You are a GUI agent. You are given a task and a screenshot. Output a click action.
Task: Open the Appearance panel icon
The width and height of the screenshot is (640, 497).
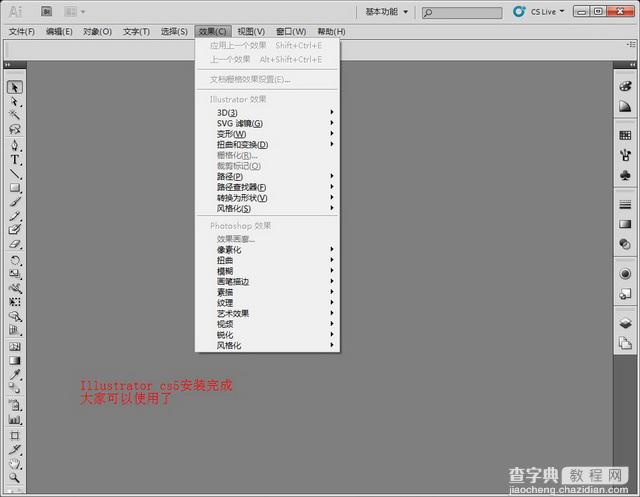coord(625,273)
